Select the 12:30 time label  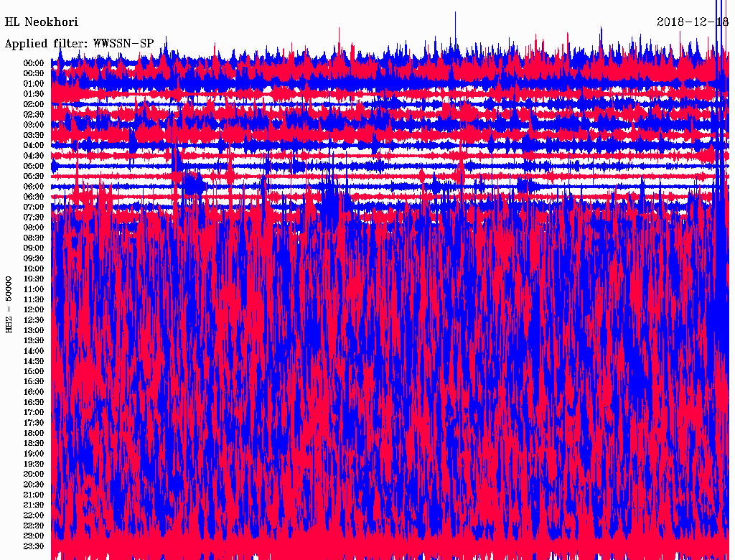(x=34, y=320)
